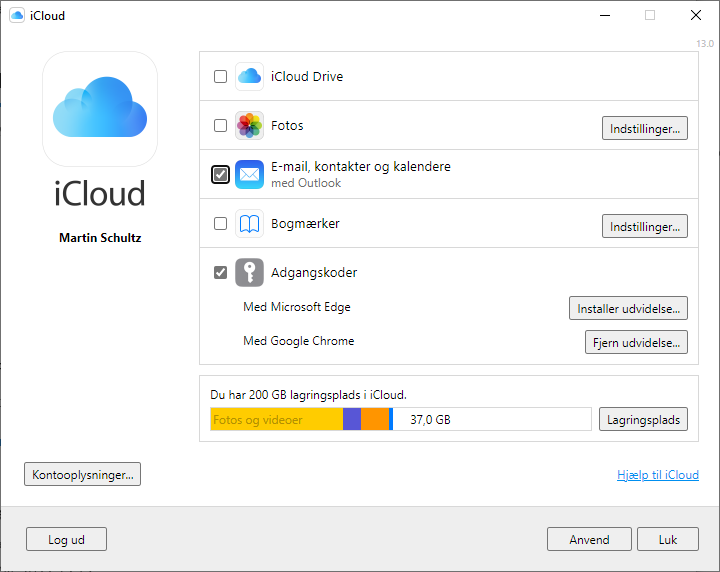Click the purple storage bar segment
Screen dimensions: 720x572
click(x=352, y=420)
